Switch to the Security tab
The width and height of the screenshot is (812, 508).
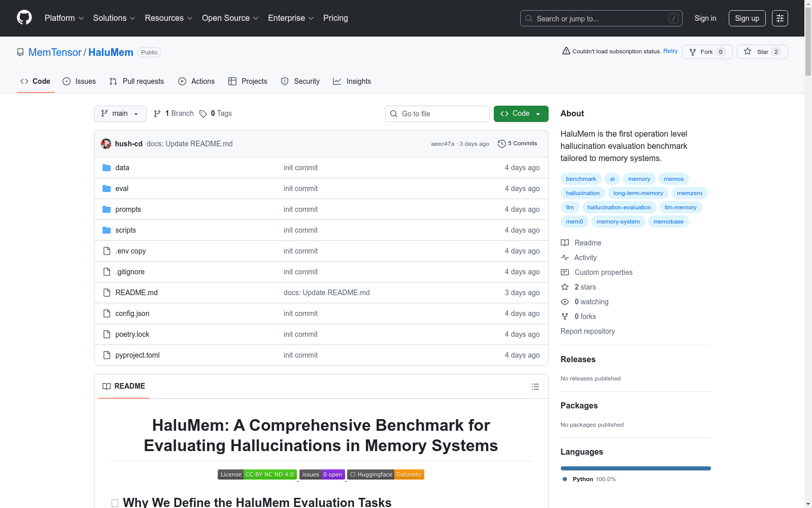pyautogui.click(x=300, y=81)
